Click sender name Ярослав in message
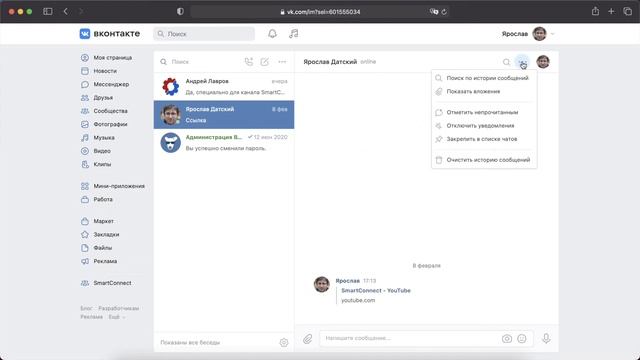 (x=347, y=281)
